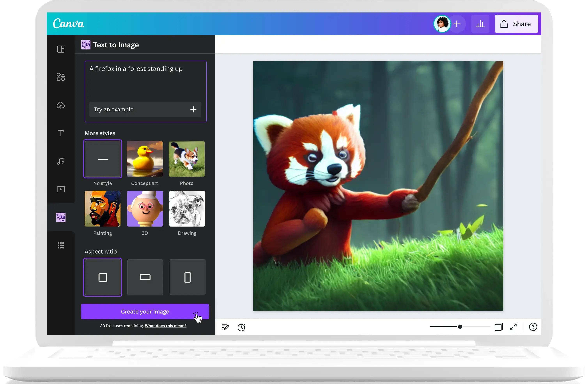Open the pages grid view icon
Viewport: 588px width, 384px height.
pyautogui.click(x=499, y=327)
